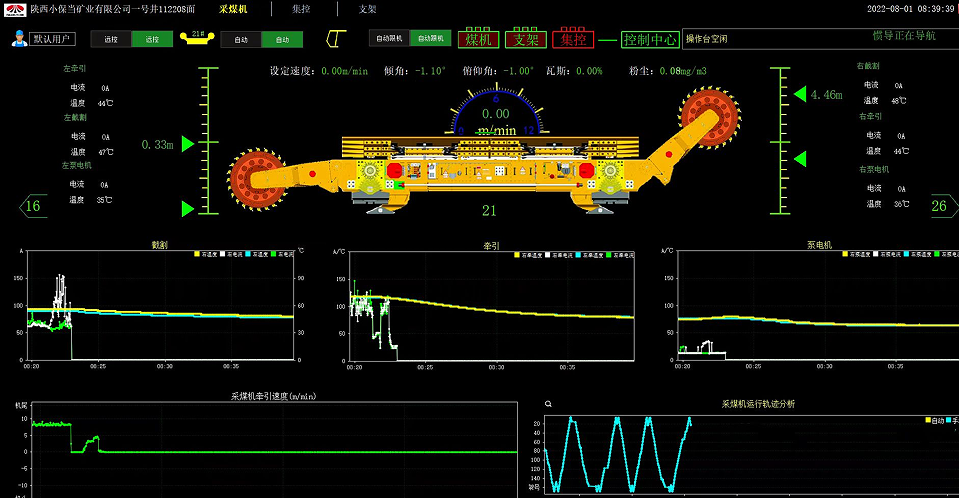Click the 4.46m right drum height value

pos(826,95)
